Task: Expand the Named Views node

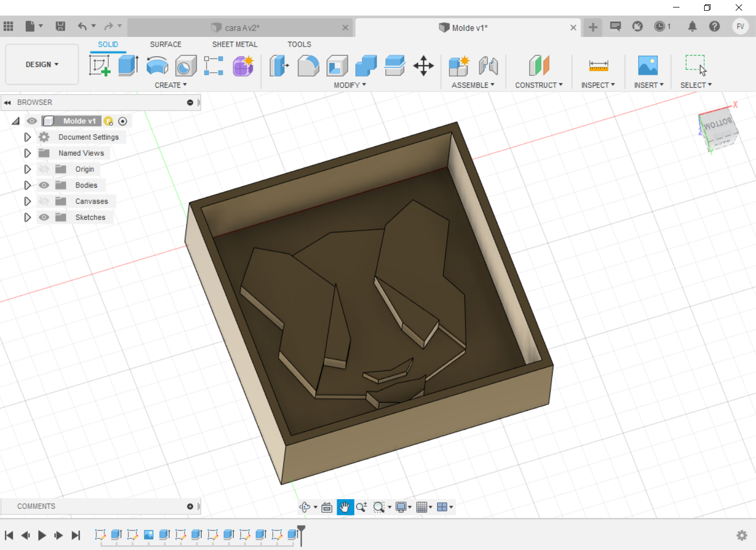Action: [x=28, y=153]
